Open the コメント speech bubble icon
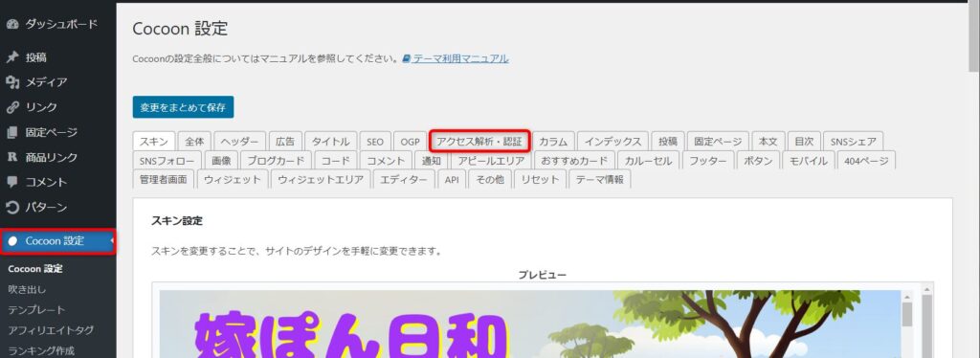Image resolution: width=980 pixels, height=358 pixels. click(x=12, y=183)
